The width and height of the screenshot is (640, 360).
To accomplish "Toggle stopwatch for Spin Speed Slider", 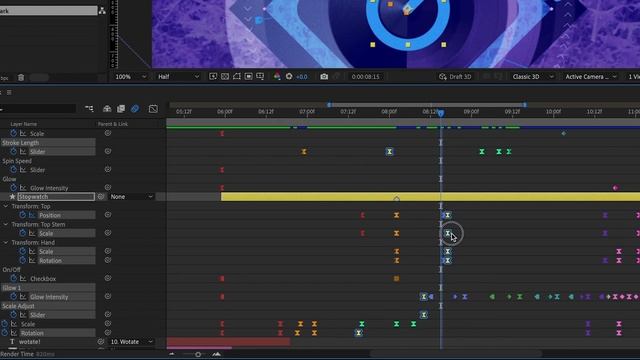I will tap(13, 169).
